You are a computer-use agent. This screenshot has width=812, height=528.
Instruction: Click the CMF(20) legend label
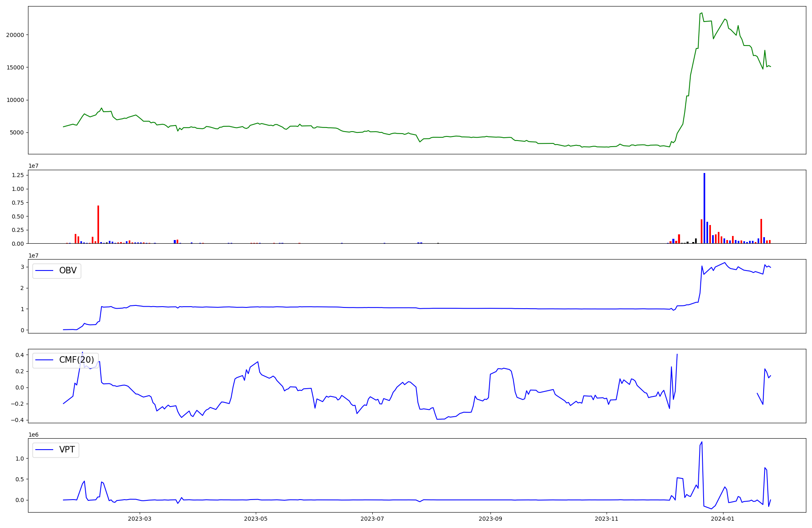(x=76, y=360)
